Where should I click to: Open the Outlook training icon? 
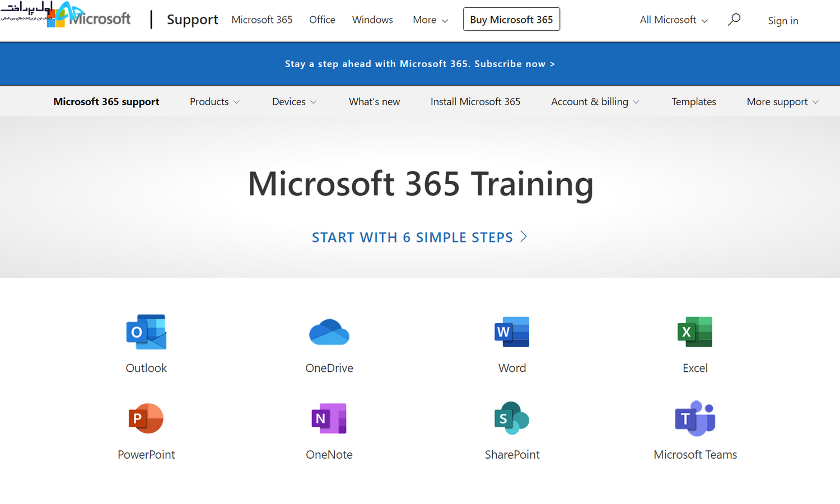click(x=146, y=332)
